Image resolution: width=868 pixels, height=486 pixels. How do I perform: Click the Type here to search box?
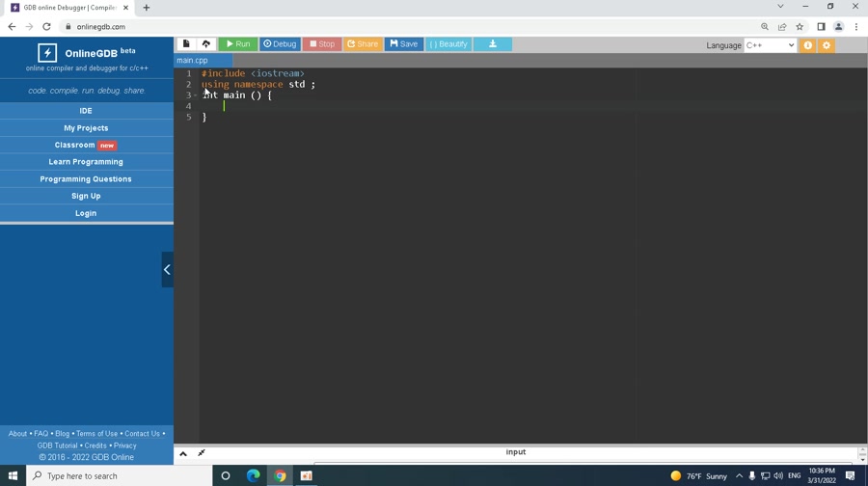pos(119,475)
